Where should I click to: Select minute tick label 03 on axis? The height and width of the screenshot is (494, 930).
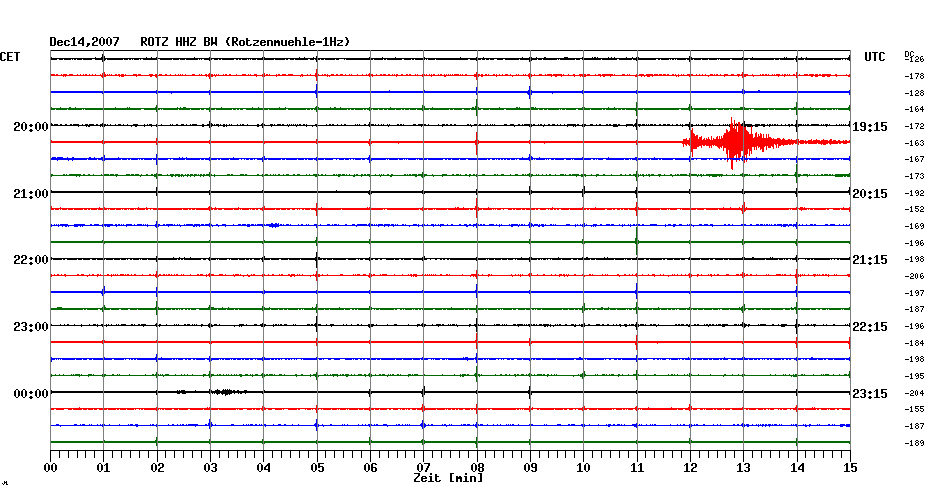coord(211,467)
